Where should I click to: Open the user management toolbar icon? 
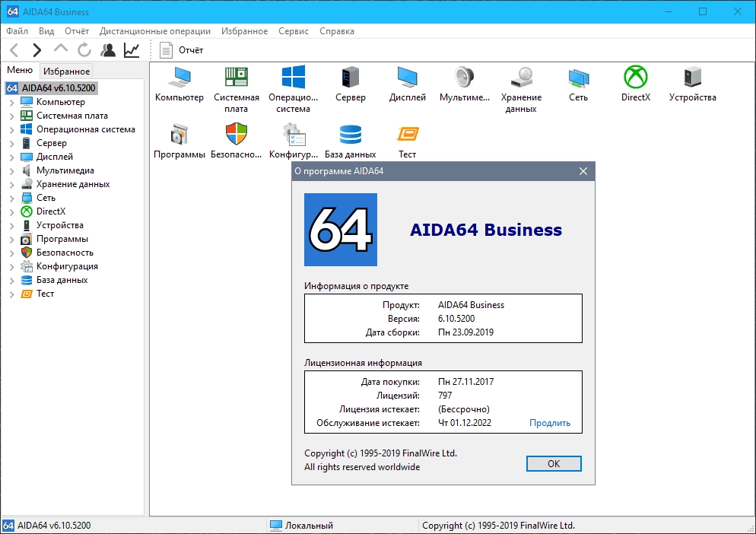[x=108, y=49]
